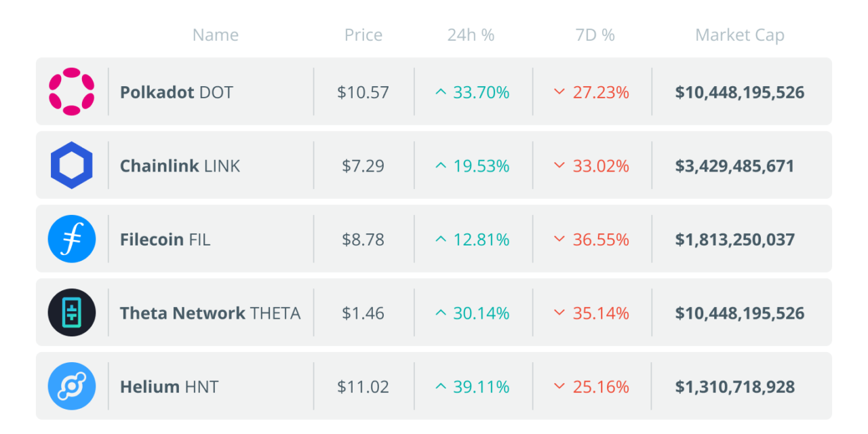Click the Polkadot logo icon
Screen dimensions: 868x434
(72, 92)
